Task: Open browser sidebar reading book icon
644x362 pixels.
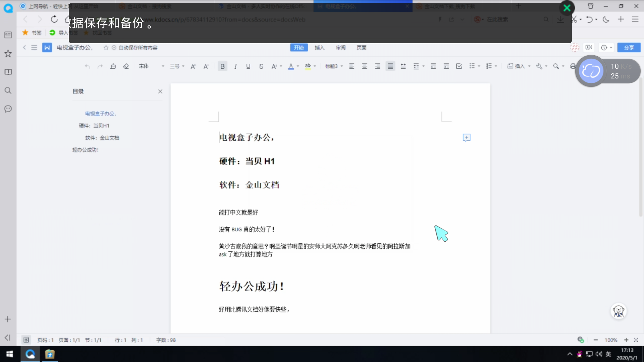Action: [x=8, y=72]
